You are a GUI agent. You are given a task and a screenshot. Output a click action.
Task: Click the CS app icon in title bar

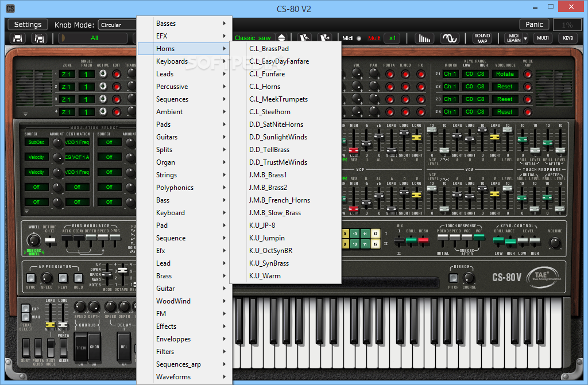tap(10, 9)
